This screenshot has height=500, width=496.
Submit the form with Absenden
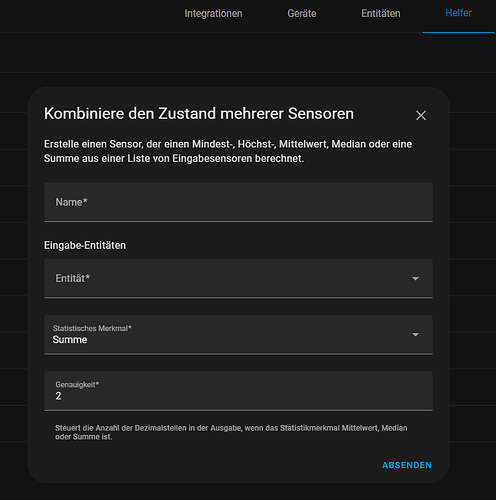pos(407,465)
